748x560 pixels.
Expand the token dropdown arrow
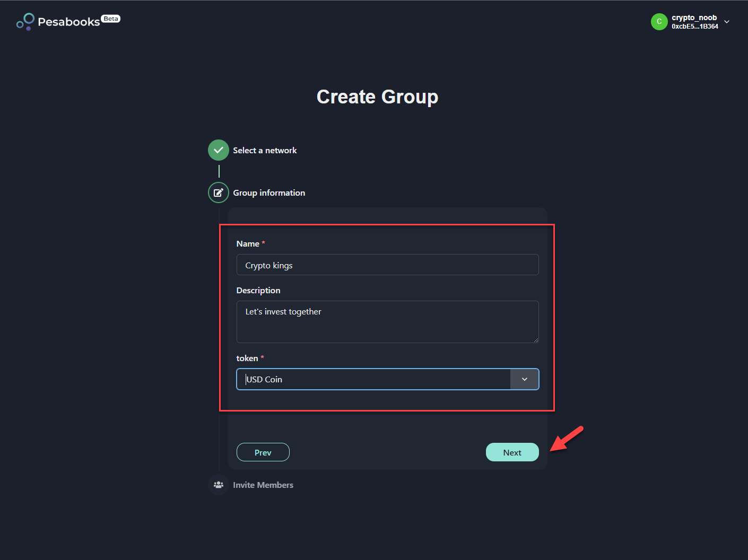[x=525, y=379]
